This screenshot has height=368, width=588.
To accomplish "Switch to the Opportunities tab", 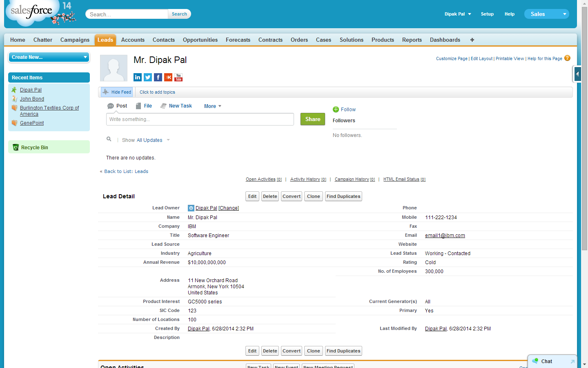I will click(200, 40).
